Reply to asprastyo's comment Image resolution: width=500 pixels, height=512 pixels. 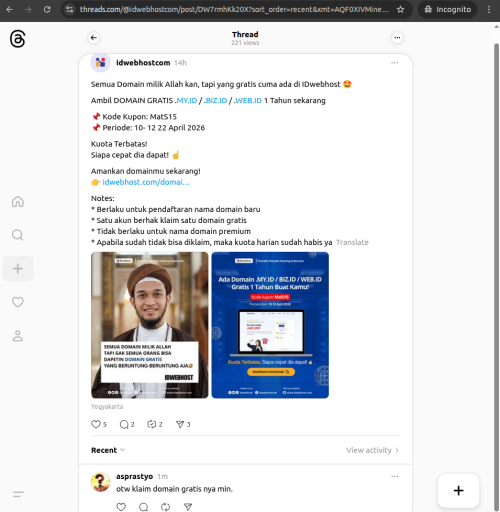(143, 507)
